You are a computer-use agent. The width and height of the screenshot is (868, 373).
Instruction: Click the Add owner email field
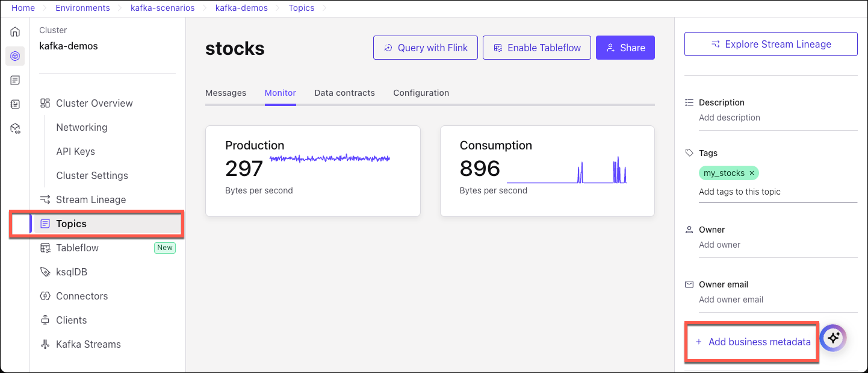(x=731, y=299)
